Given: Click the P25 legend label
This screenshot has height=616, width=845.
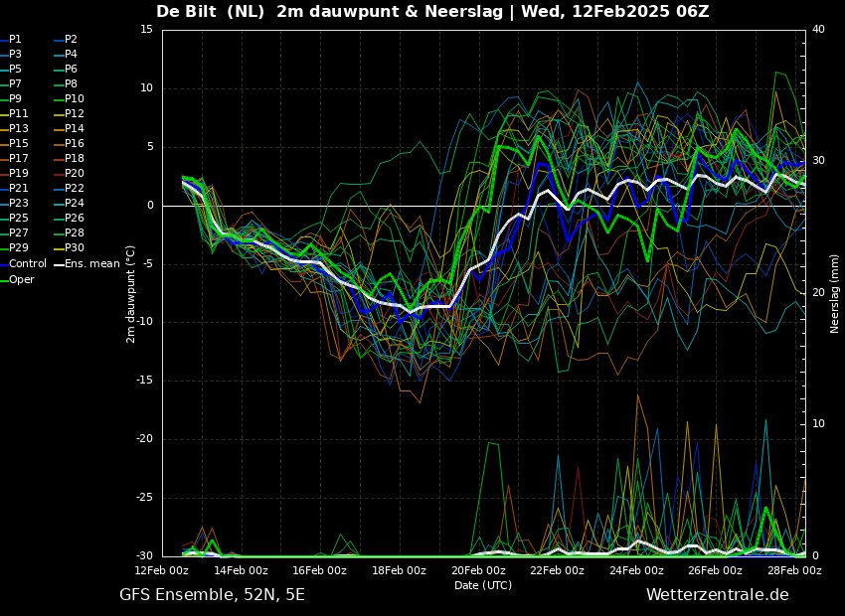Looking at the screenshot, I should point(18,218).
